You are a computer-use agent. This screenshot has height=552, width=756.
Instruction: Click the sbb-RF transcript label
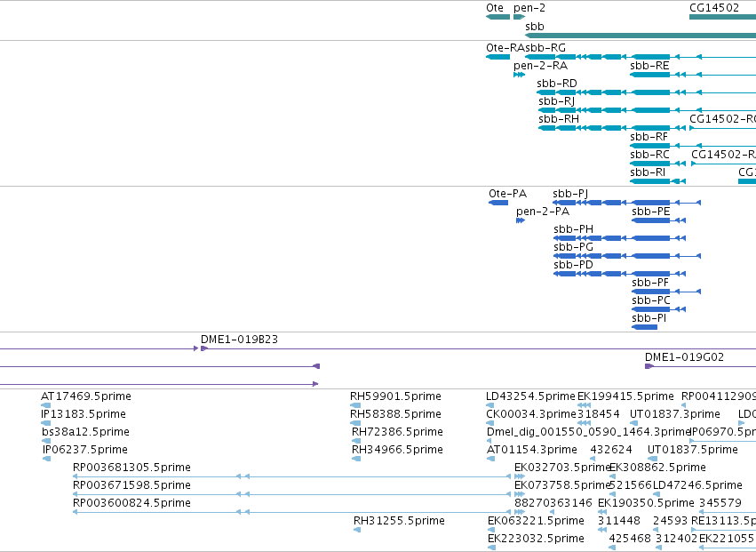649,137
